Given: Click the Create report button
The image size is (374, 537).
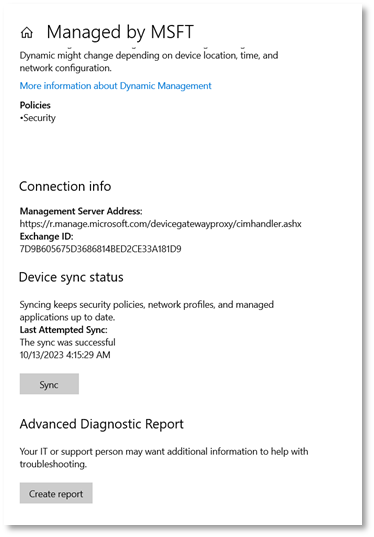Looking at the screenshot, I should pos(56,493).
